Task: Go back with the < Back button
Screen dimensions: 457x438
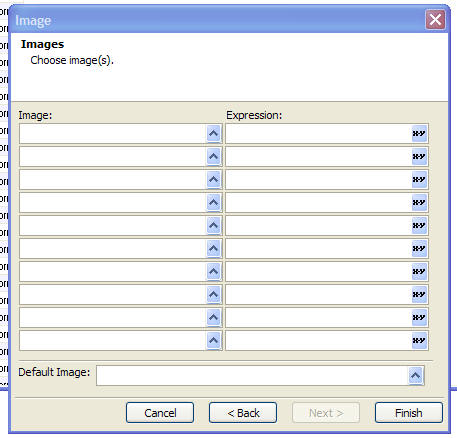Action: click(x=243, y=413)
